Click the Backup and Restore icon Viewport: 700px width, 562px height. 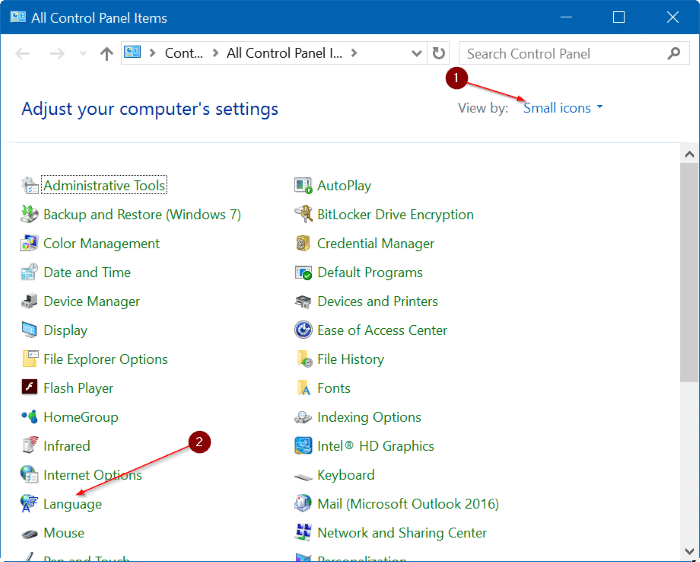[30, 214]
